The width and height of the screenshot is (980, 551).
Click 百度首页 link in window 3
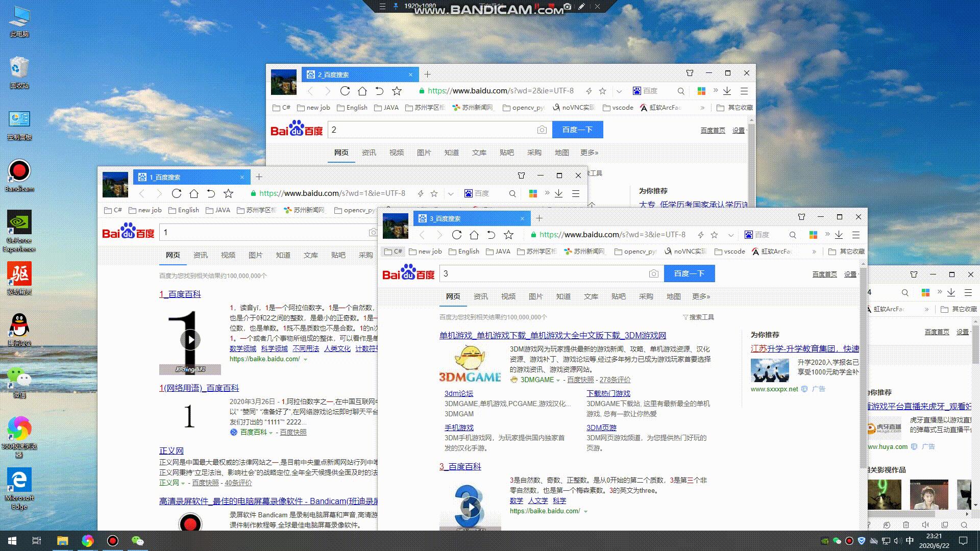tap(824, 274)
